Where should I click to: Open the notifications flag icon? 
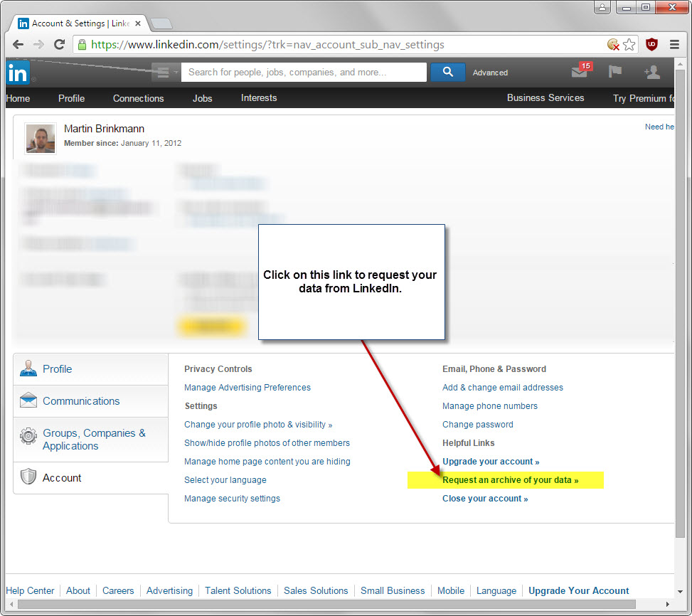(614, 71)
